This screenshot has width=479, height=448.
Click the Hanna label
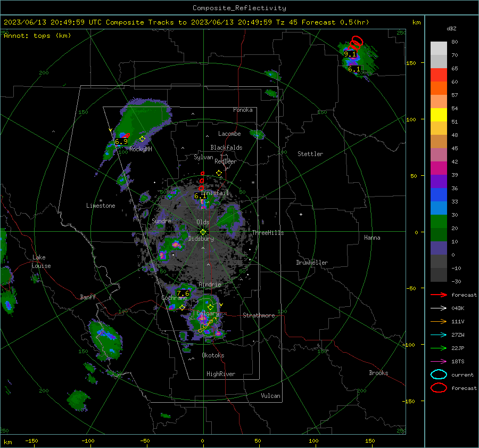coord(372,238)
